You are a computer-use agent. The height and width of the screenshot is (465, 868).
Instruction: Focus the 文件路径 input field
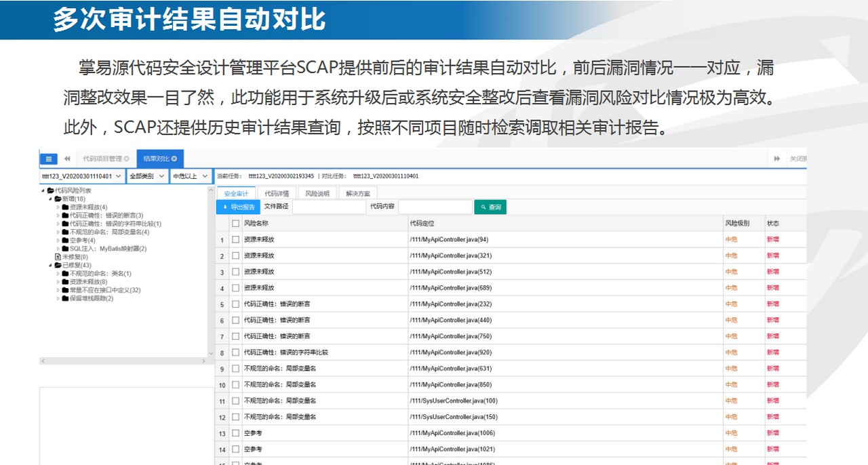329,207
